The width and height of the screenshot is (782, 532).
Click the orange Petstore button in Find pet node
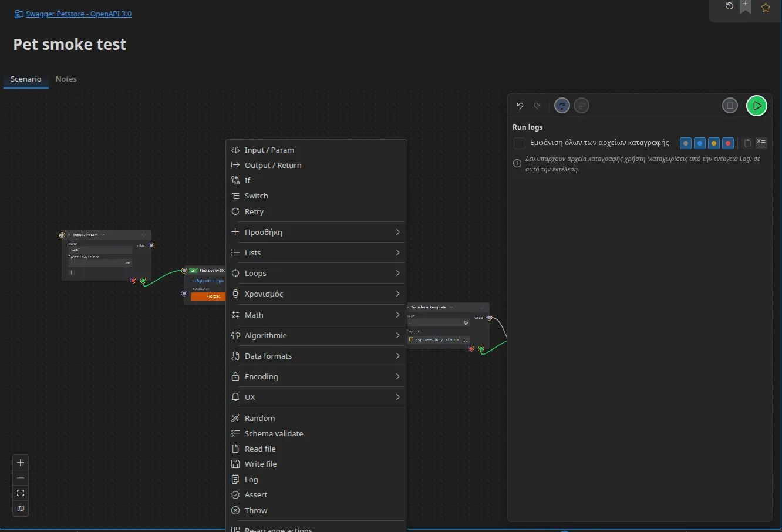pos(207,297)
